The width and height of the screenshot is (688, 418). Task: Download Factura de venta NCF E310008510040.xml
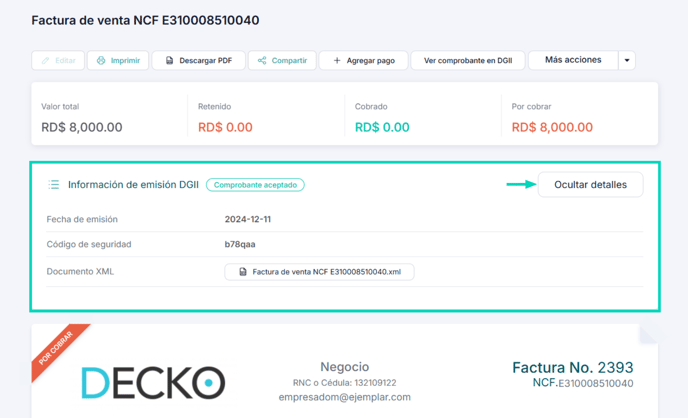click(319, 272)
